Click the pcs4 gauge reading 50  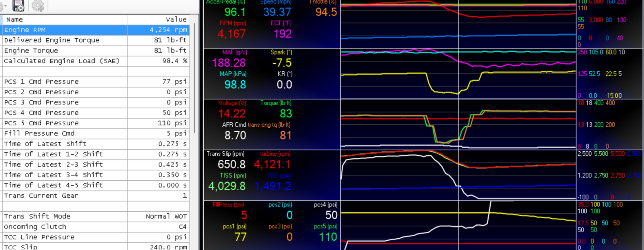[331, 215]
